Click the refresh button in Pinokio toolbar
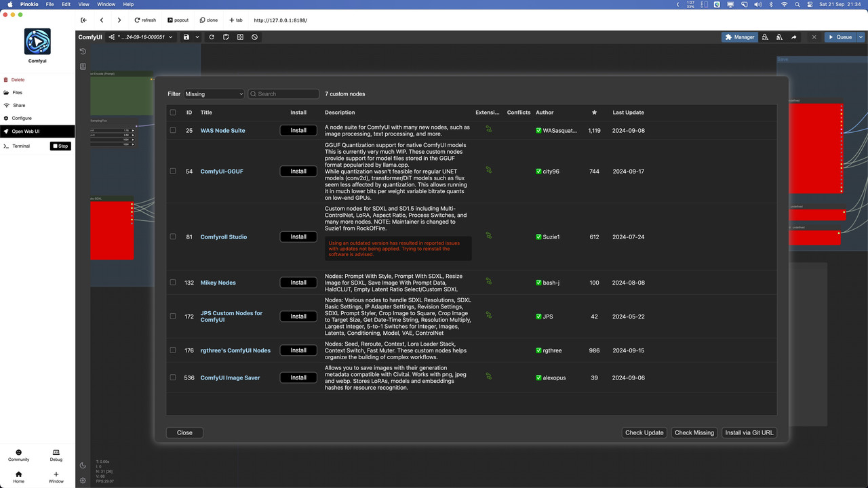 145,20
